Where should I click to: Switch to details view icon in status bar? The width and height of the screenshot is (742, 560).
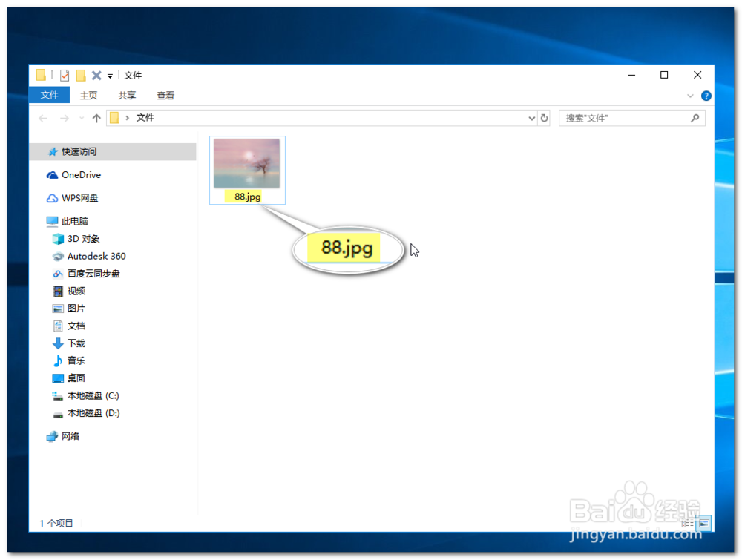coord(687,524)
